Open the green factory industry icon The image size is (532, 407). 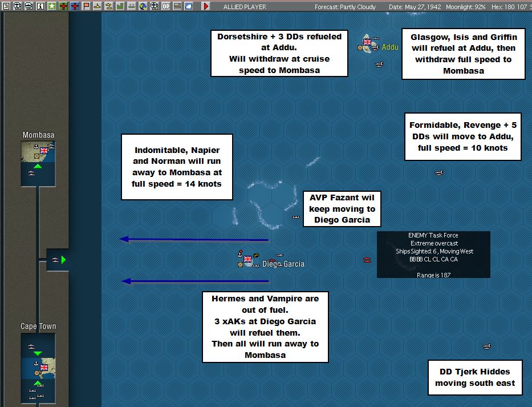pos(120,6)
